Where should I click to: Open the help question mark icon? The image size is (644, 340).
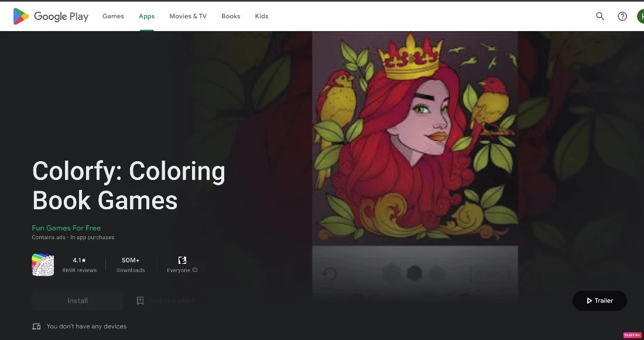[622, 16]
